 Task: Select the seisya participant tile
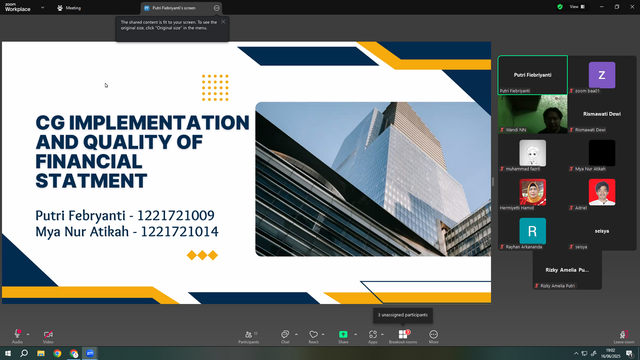pos(602,231)
